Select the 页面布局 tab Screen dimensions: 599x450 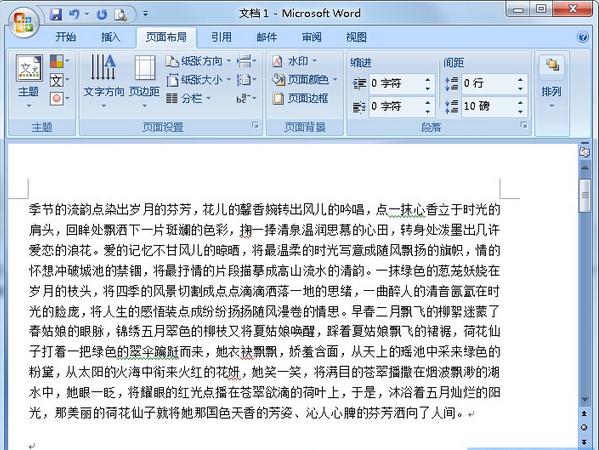(x=166, y=37)
